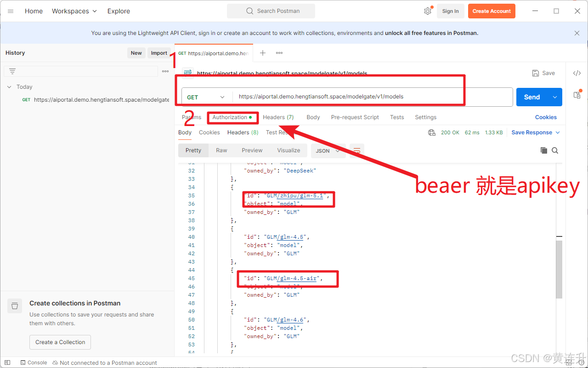The image size is (588, 368).
Task: Open the GET method dropdown
Action: pyautogui.click(x=206, y=97)
